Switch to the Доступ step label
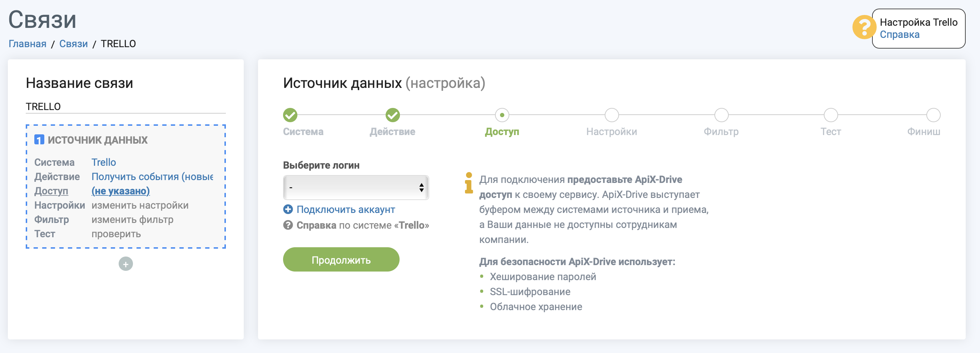This screenshot has height=353, width=980. (502, 131)
